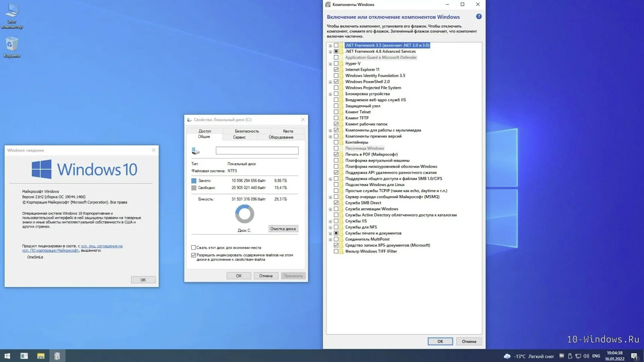The height and width of the screenshot is (362, 644).
Task: Click the gray Свободно color swatch
Action: [x=194, y=188]
